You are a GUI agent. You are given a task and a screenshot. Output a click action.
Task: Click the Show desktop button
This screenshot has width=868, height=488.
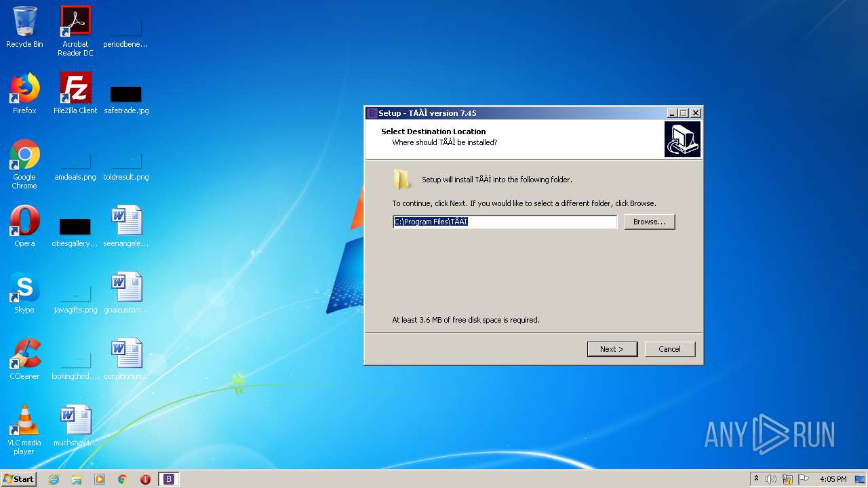coord(861,479)
